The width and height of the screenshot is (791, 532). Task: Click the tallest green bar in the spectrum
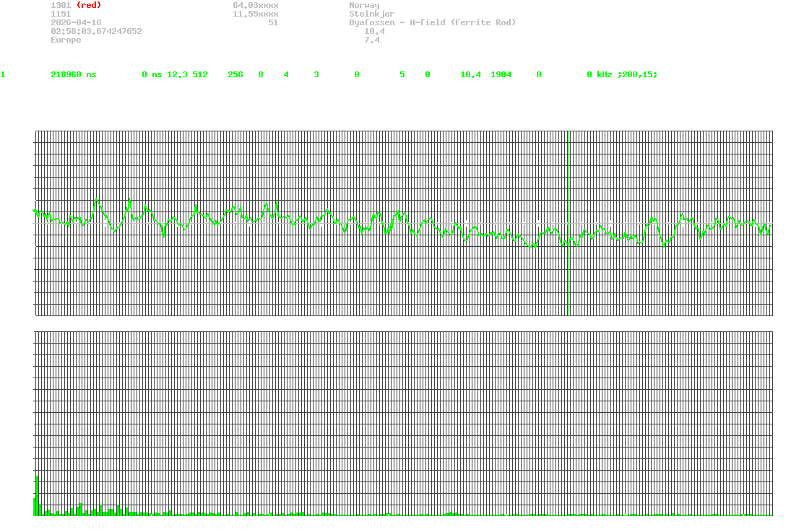click(x=37, y=496)
